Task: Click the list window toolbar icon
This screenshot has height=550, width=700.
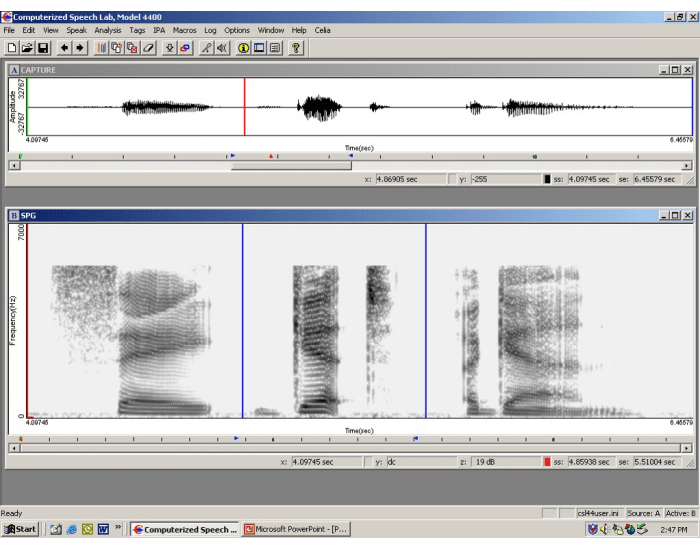Action: pyautogui.click(x=275, y=48)
